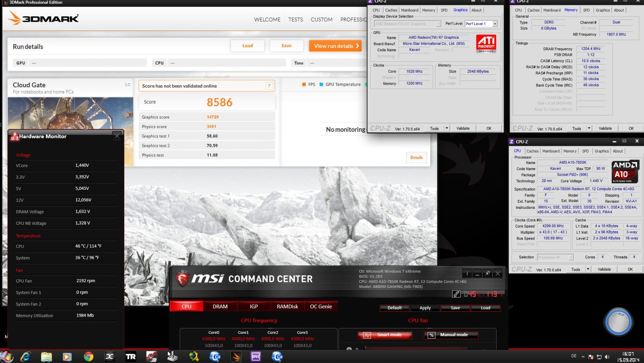Enable Smart mode for CPU fan

[x=385, y=335]
